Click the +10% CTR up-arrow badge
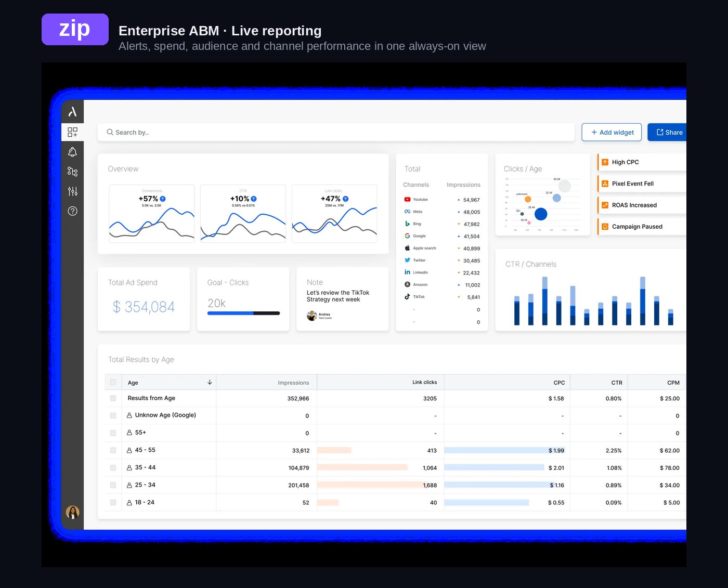 254,199
